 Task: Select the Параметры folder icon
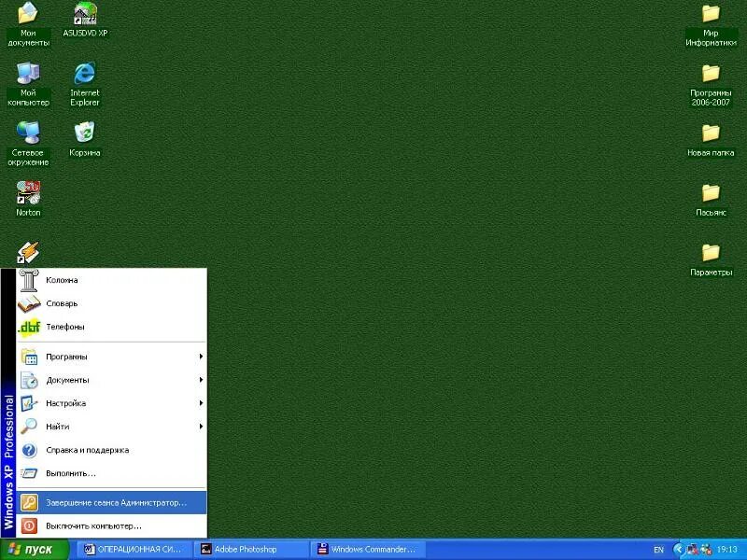tap(711, 259)
